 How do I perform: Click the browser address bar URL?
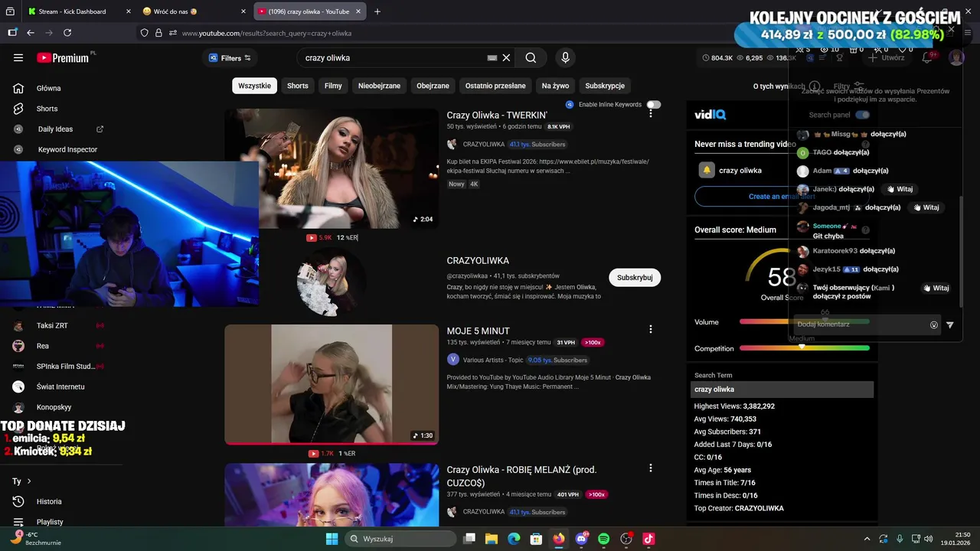(267, 34)
